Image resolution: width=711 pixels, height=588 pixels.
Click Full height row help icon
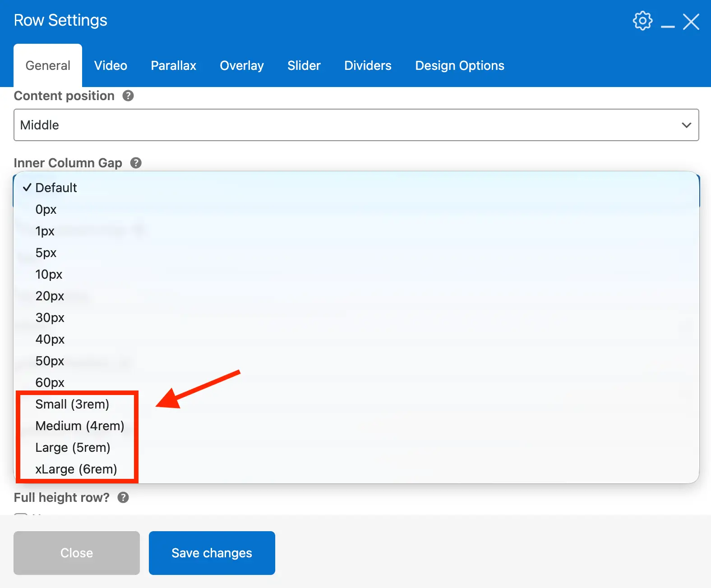pos(123,497)
